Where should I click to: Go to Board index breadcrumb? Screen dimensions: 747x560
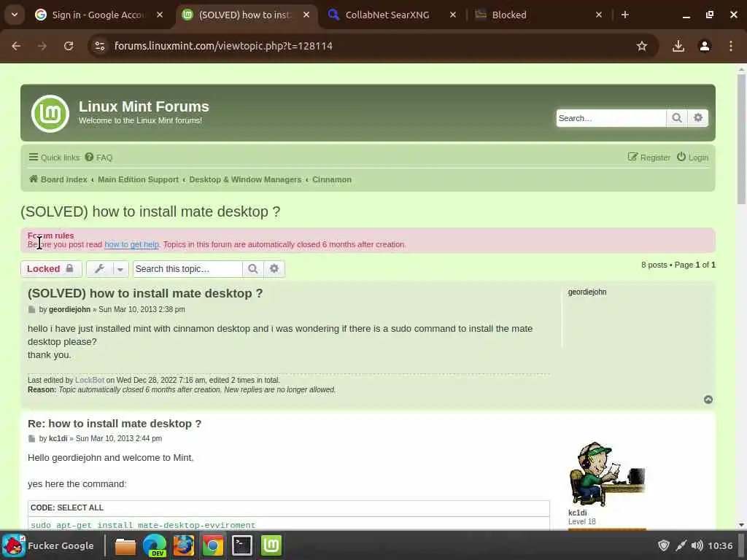pos(58,179)
